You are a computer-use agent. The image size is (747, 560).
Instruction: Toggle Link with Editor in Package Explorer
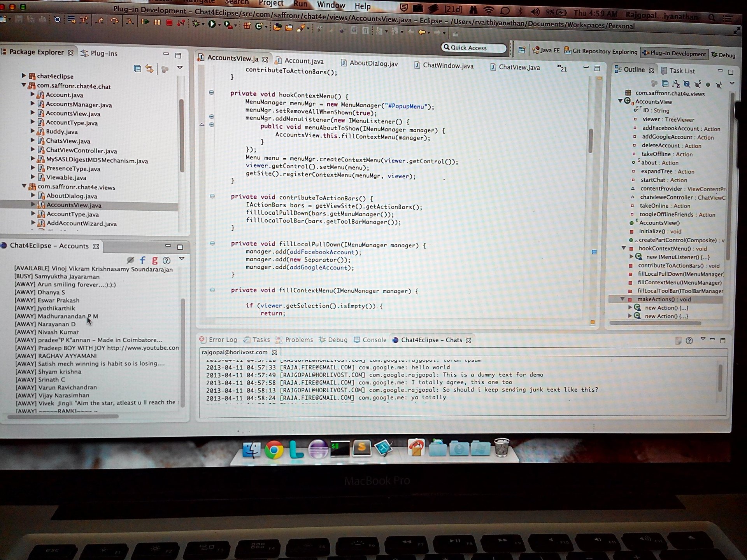(149, 69)
